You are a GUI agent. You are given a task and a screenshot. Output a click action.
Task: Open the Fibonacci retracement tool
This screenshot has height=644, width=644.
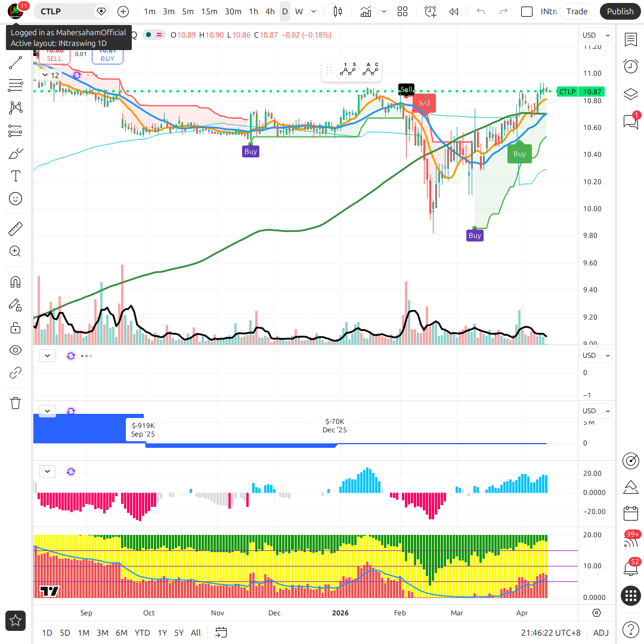click(x=16, y=85)
